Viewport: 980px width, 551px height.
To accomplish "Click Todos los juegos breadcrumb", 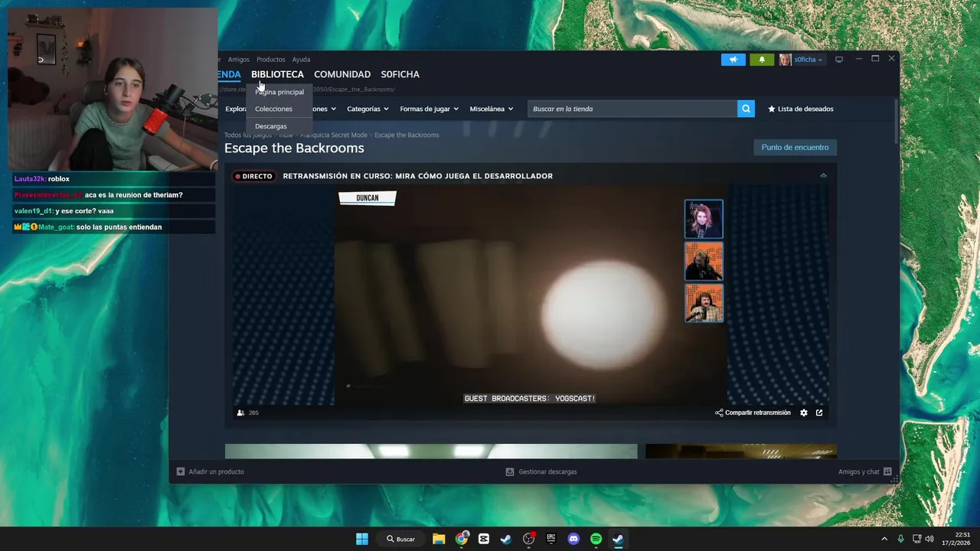I will pyautogui.click(x=248, y=135).
